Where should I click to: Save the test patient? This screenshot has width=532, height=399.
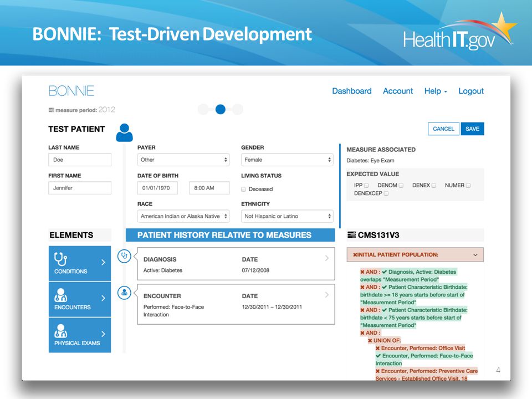point(472,129)
